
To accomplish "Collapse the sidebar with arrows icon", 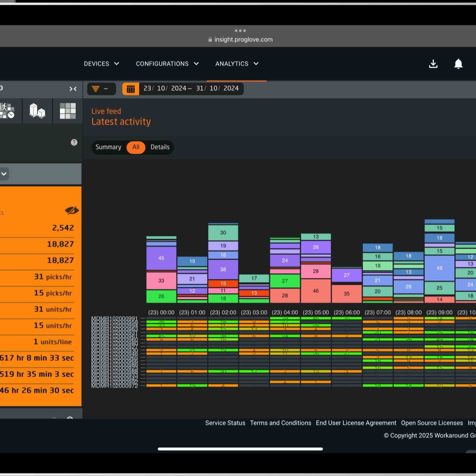I will click(x=73, y=89).
